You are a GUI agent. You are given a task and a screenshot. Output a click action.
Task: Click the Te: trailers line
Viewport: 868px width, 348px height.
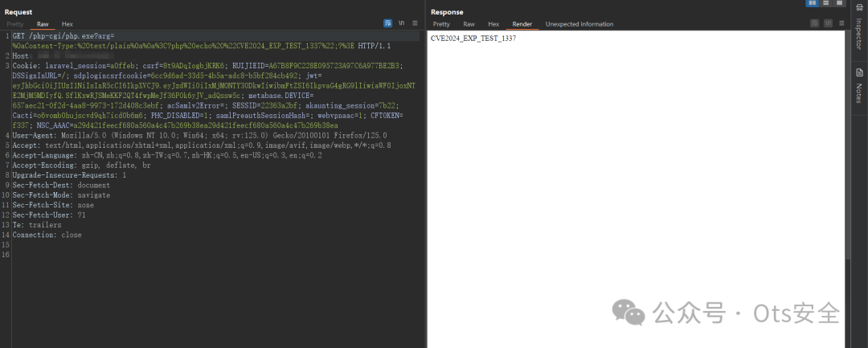pyautogui.click(x=37, y=225)
